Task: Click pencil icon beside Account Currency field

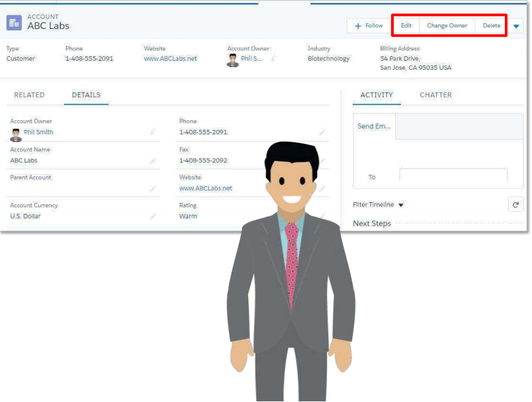Action: [153, 217]
